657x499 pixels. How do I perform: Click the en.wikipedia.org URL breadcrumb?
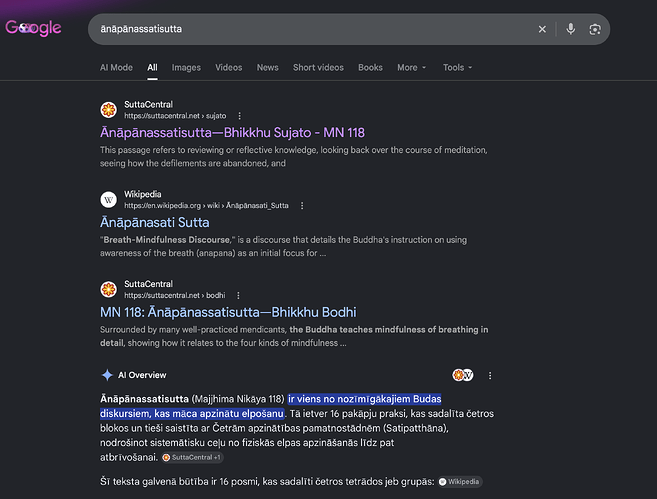206,205
